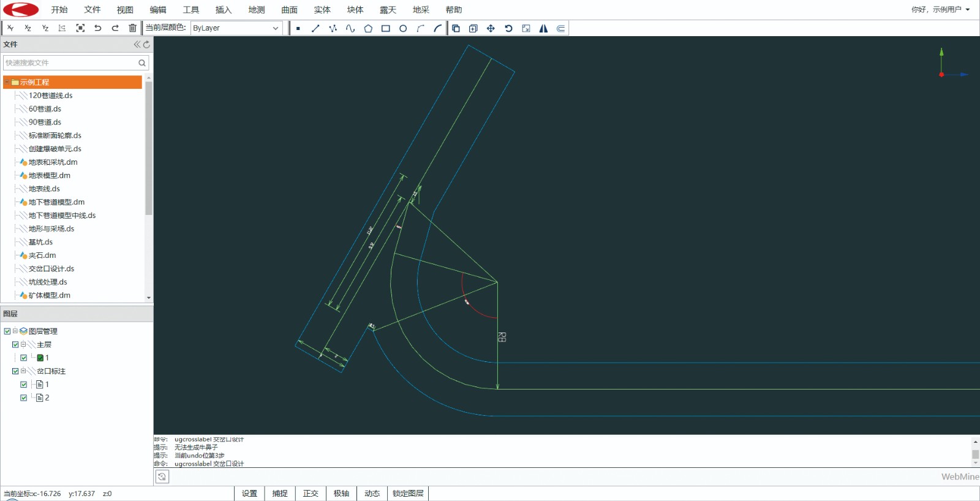
Task: Click the file list vertical scrollbar
Action: click(x=149, y=148)
